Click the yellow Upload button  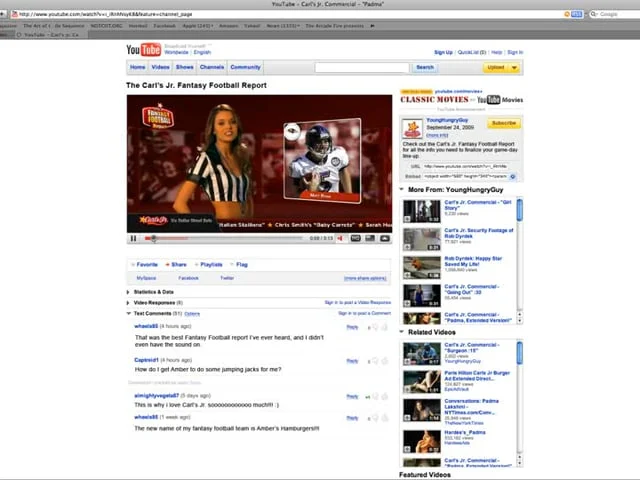click(496, 67)
